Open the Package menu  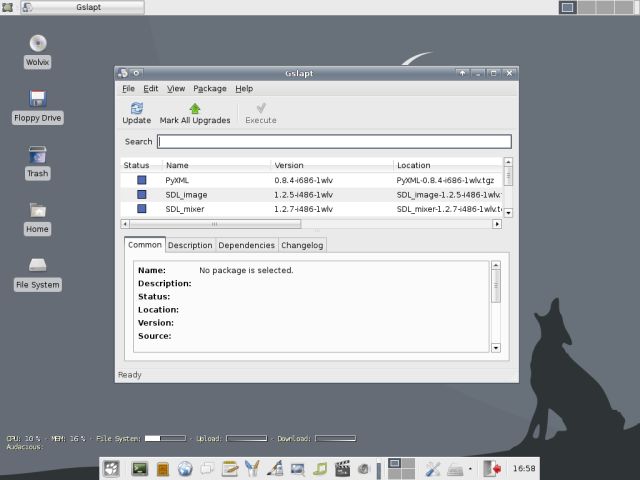tap(210, 89)
